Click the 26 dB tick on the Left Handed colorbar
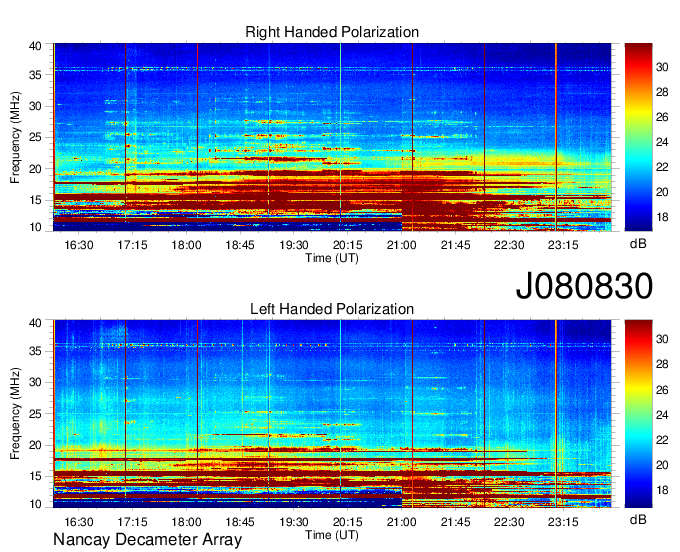 662,390
